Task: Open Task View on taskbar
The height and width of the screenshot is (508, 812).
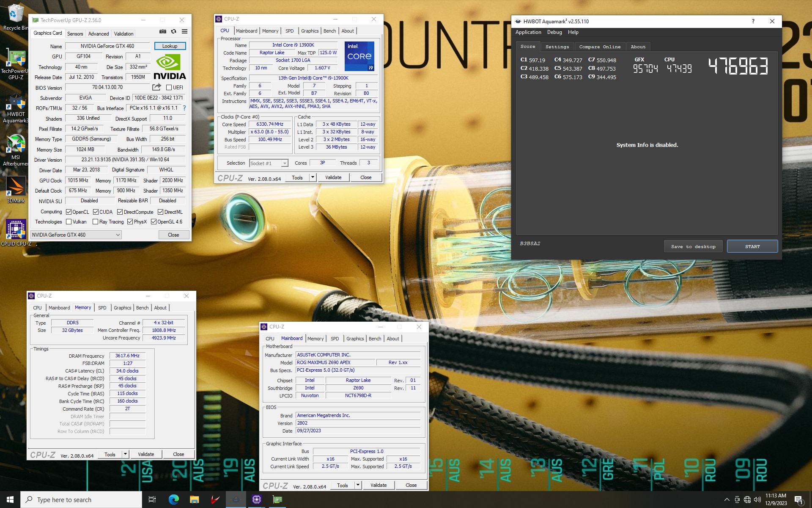Action: (x=152, y=500)
